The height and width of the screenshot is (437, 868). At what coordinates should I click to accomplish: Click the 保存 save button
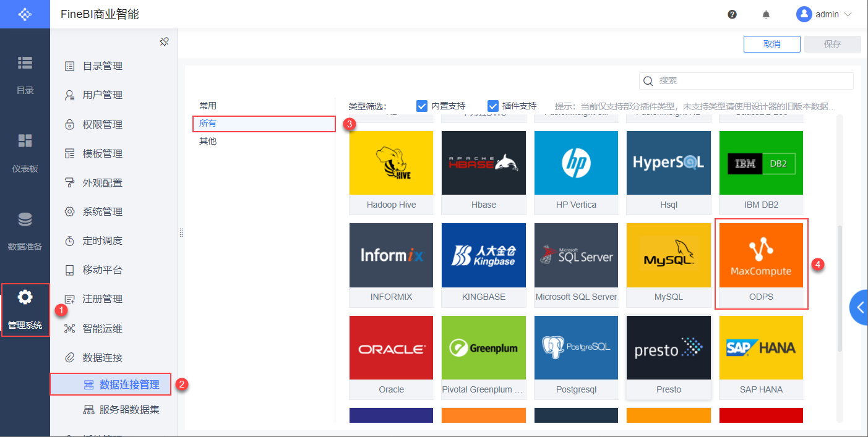pos(833,44)
